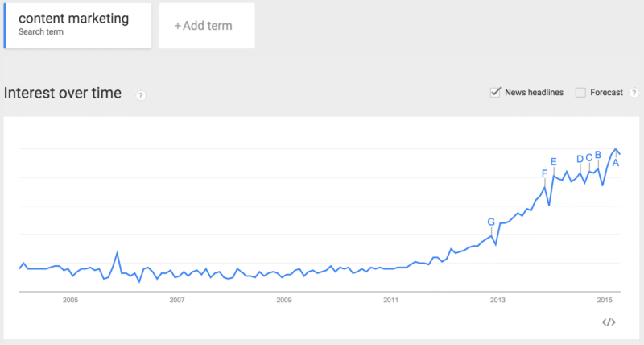Click the 2009 year axis label
644x345 pixels.
click(284, 301)
